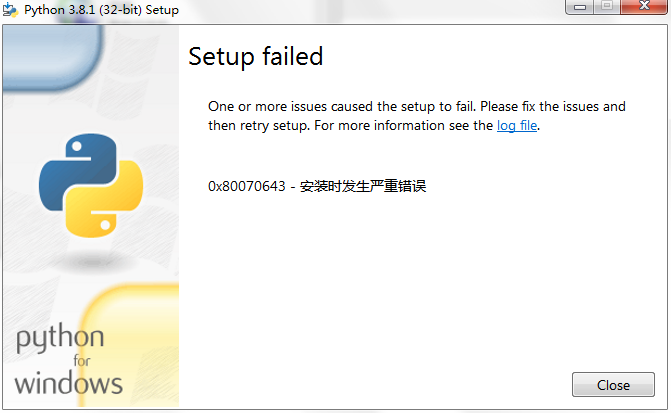
Task: Close the window using the title bar X
Action: (x=642, y=7)
